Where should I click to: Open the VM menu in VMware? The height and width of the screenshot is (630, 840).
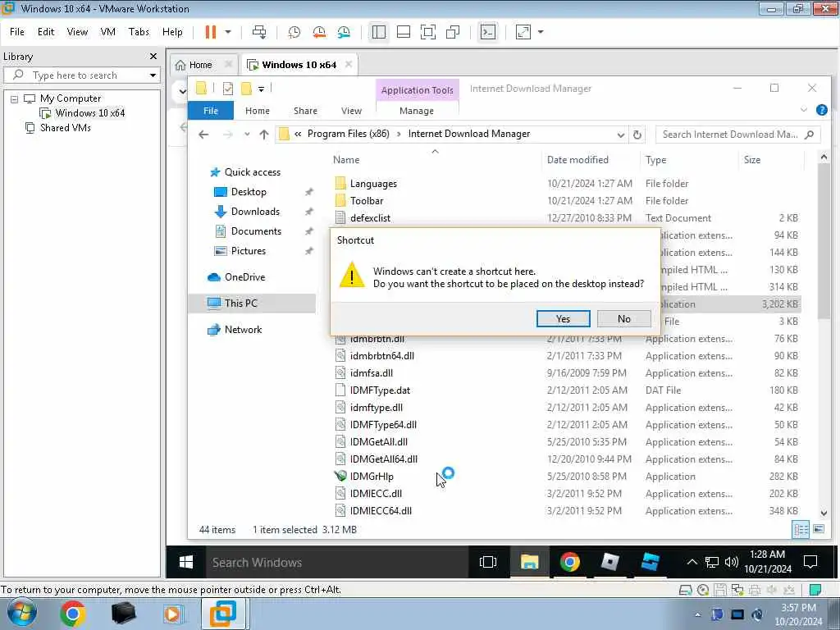point(107,32)
